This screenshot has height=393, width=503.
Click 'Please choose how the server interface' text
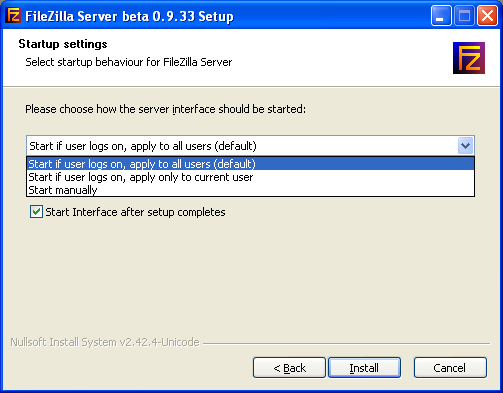165,109
